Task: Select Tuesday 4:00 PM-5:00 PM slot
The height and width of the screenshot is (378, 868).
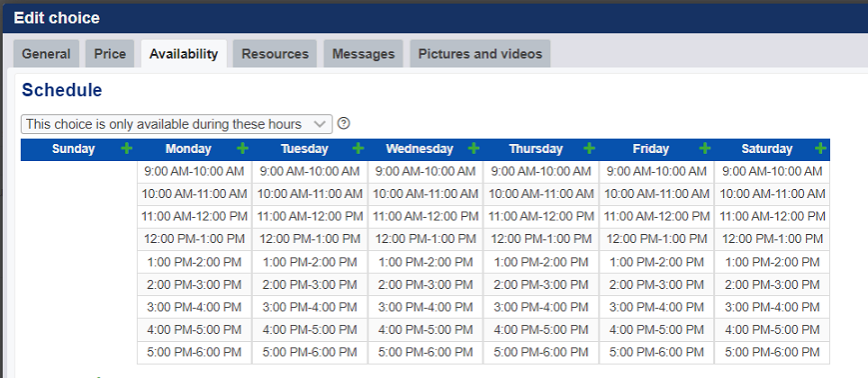Action: pyautogui.click(x=310, y=330)
